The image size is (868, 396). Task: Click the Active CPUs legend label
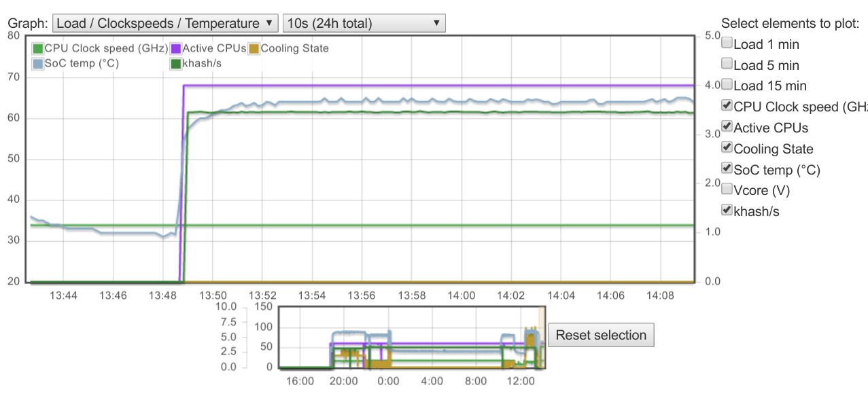click(214, 49)
